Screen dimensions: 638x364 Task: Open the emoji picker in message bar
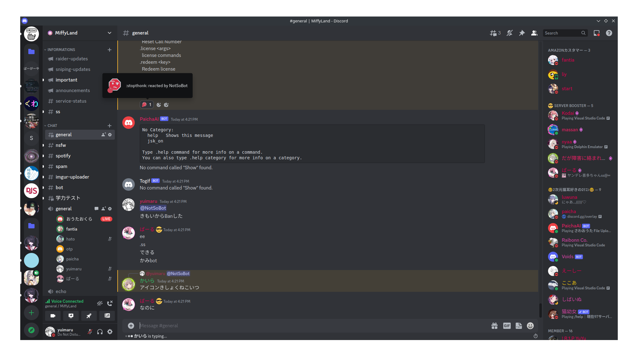[x=530, y=326]
